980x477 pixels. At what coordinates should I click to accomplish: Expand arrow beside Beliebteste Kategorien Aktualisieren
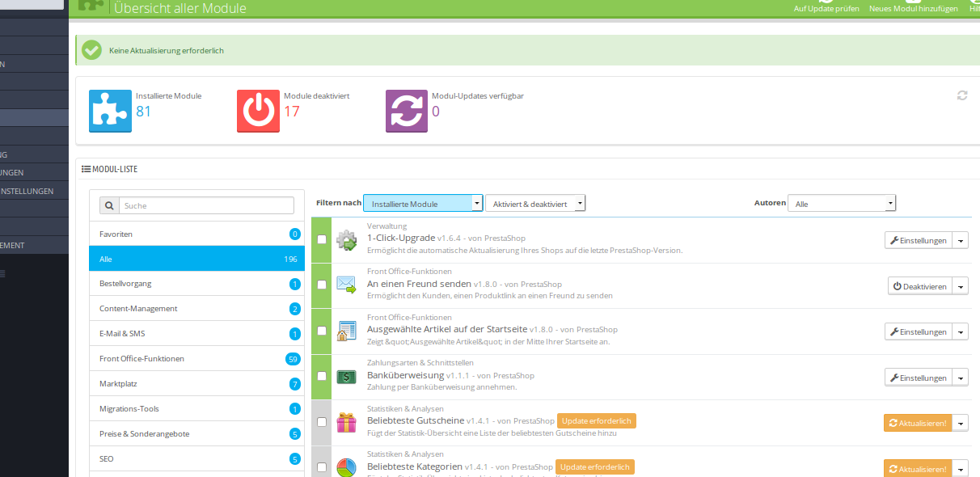pyautogui.click(x=961, y=469)
